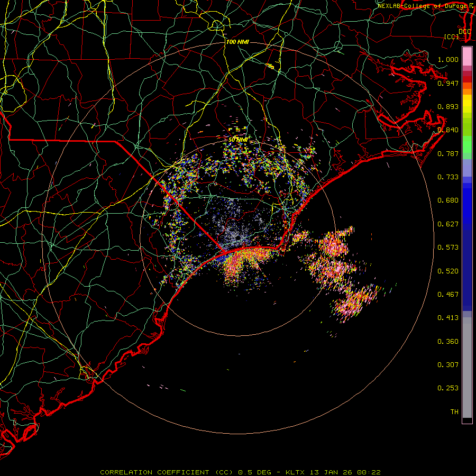
Task: Click the 0.947 legend value
Action: [448, 83]
